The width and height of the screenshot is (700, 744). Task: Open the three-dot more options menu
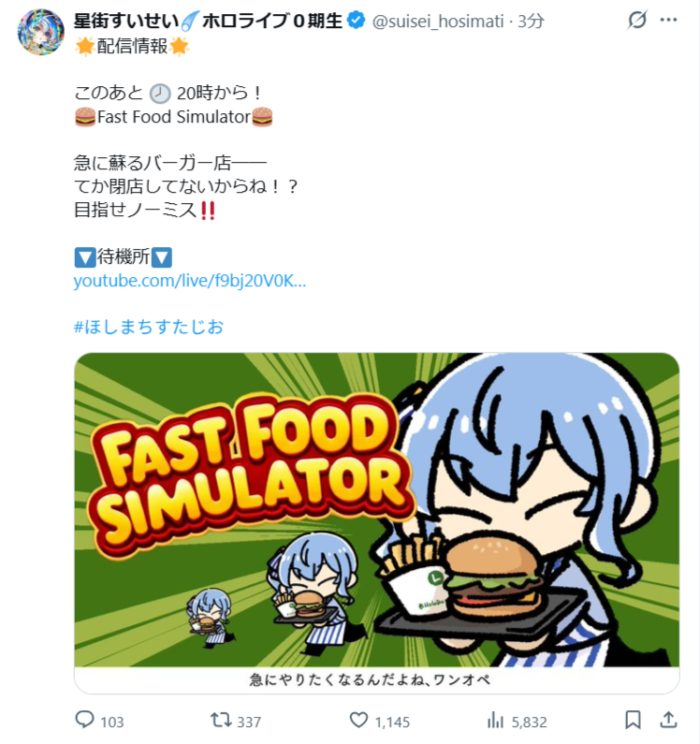click(668, 20)
